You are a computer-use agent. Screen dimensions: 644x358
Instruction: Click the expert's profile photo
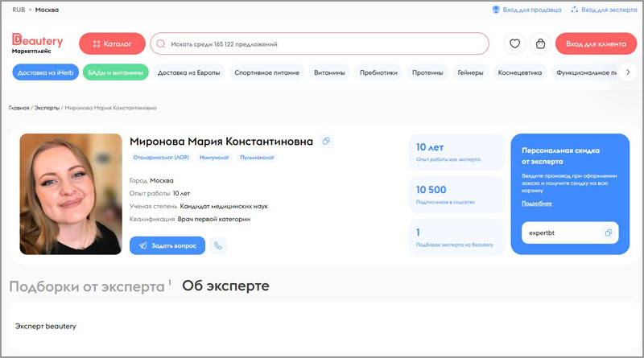click(x=71, y=194)
